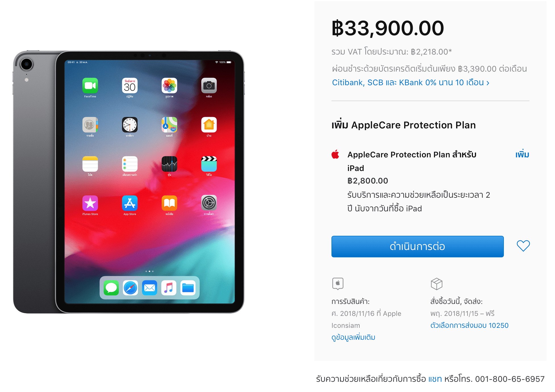Open the ดูข้อมูลเพิ่มเติม pickup details link

point(353,337)
